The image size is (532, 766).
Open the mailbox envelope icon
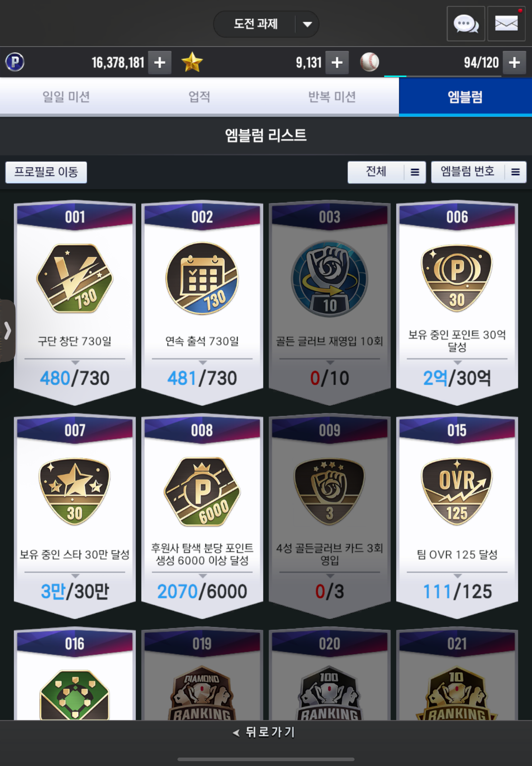(506, 24)
